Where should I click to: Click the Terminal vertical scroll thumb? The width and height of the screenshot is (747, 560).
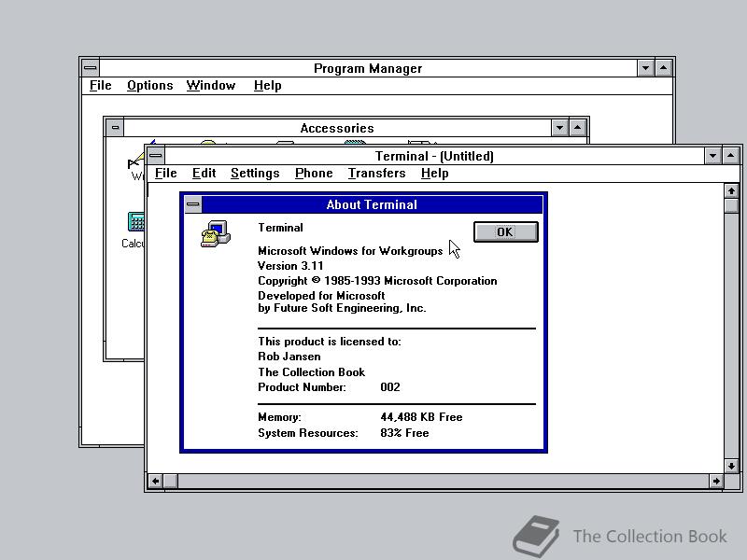(x=731, y=205)
